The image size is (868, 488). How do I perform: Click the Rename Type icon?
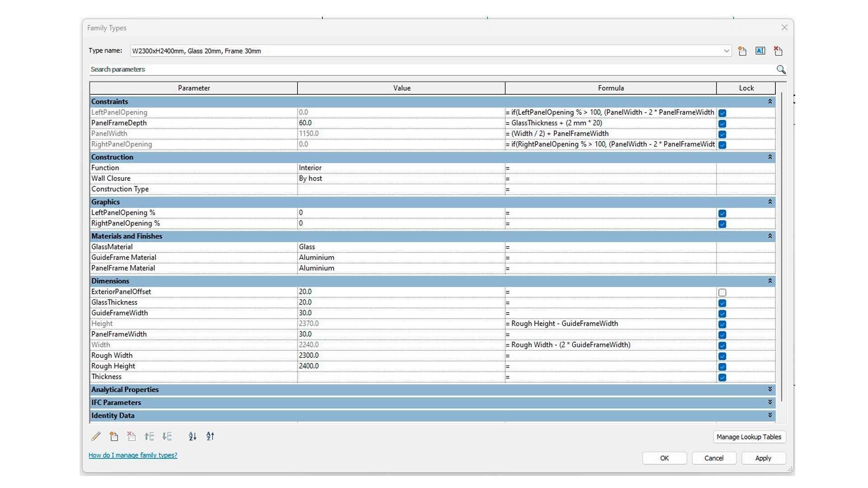[760, 51]
